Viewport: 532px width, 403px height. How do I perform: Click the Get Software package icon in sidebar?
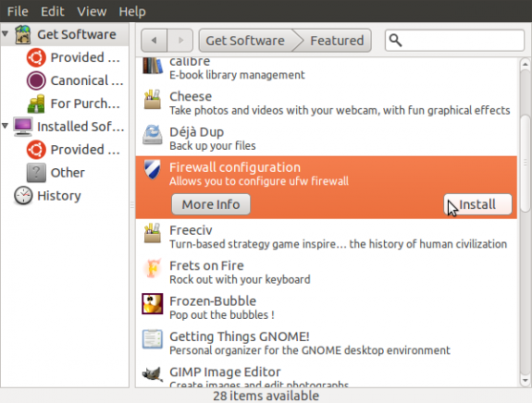tap(23, 34)
